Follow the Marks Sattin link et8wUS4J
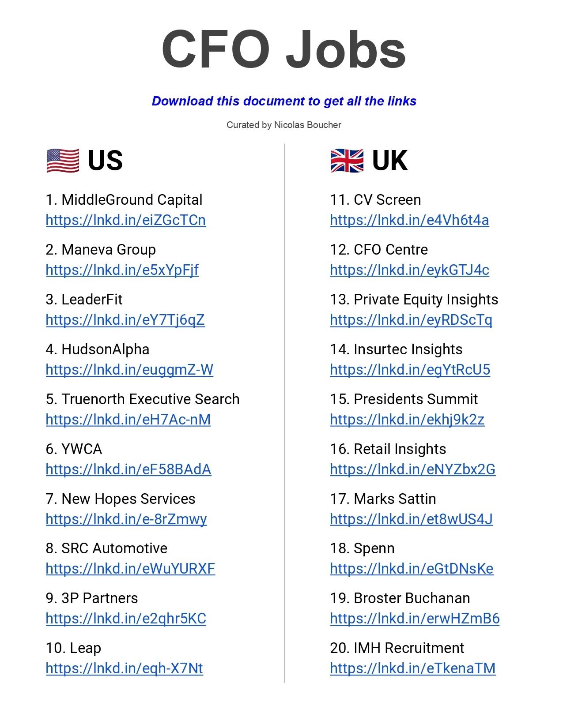 tap(412, 519)
